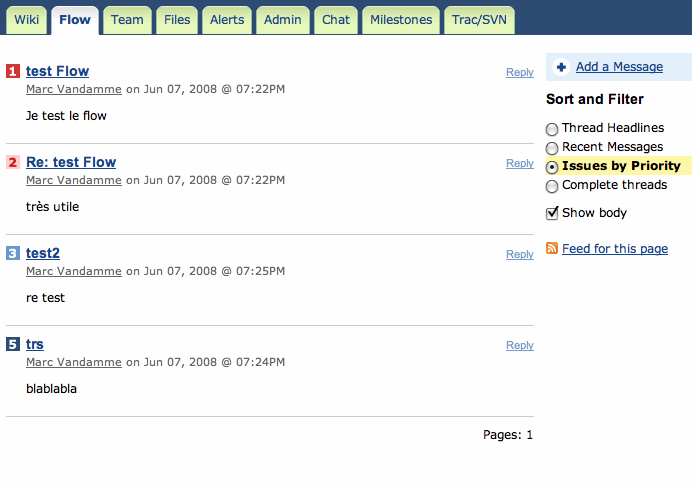Click the plus icon beside Add a Message
692x486 pixels.
pos(561,67)
